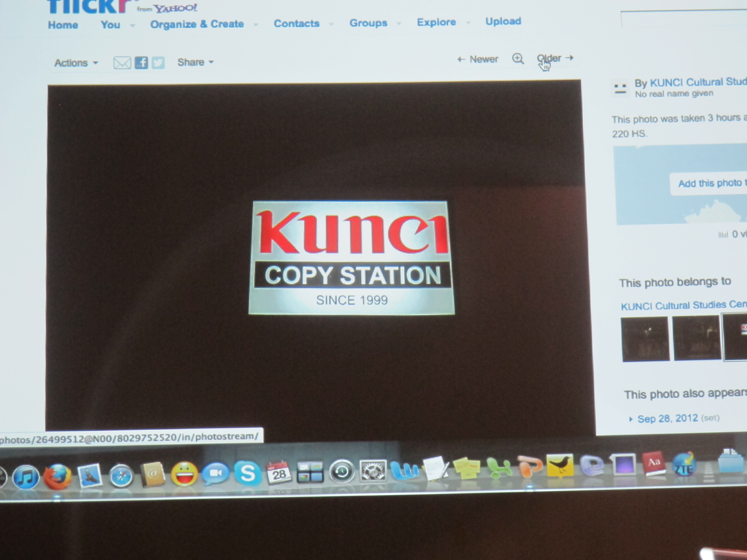Open Organize & Create menu item
Viewport: 747px width, 560px height.
pos(197,24)
